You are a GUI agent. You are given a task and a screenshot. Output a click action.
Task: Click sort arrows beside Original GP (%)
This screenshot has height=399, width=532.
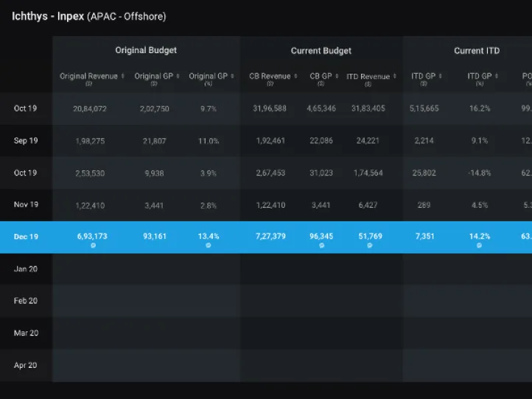[232, 76]
